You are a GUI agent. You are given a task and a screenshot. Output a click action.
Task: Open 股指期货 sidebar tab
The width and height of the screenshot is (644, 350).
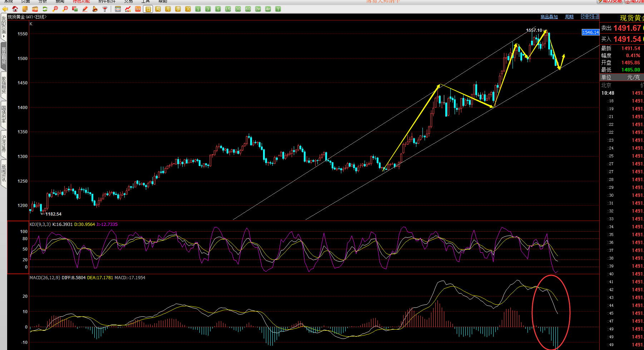4,85
